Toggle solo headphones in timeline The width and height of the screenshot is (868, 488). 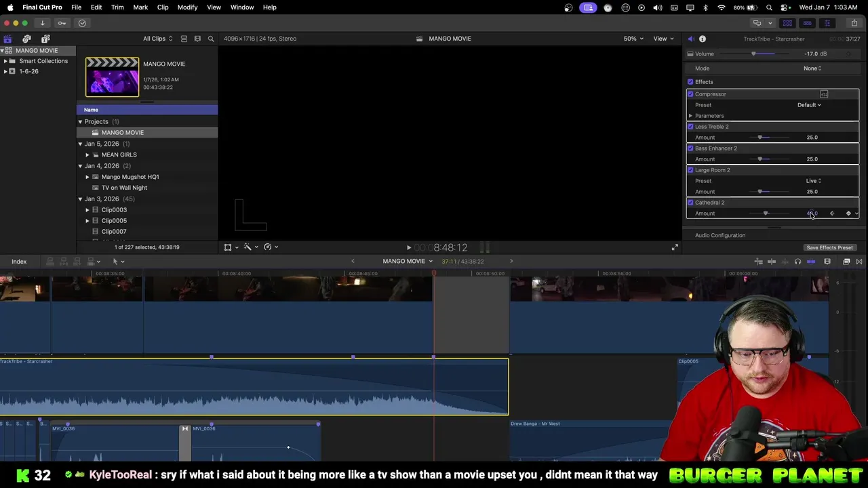pos(797,262)
